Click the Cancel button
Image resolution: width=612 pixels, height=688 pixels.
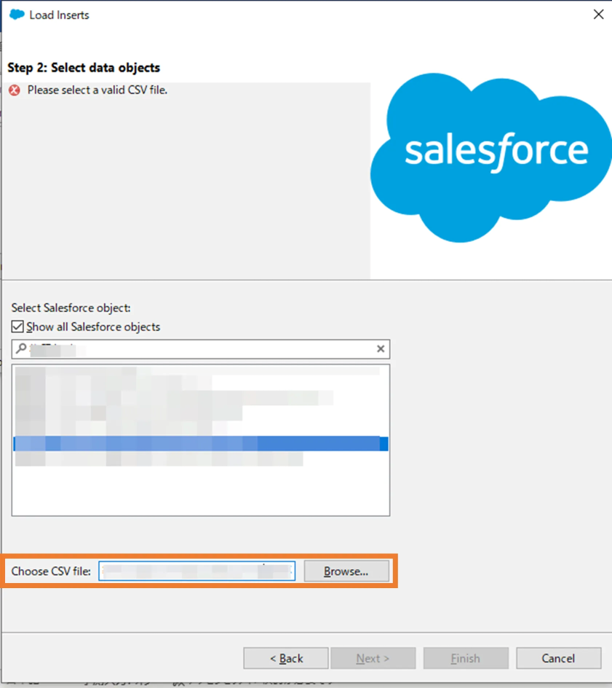point(558,658)
